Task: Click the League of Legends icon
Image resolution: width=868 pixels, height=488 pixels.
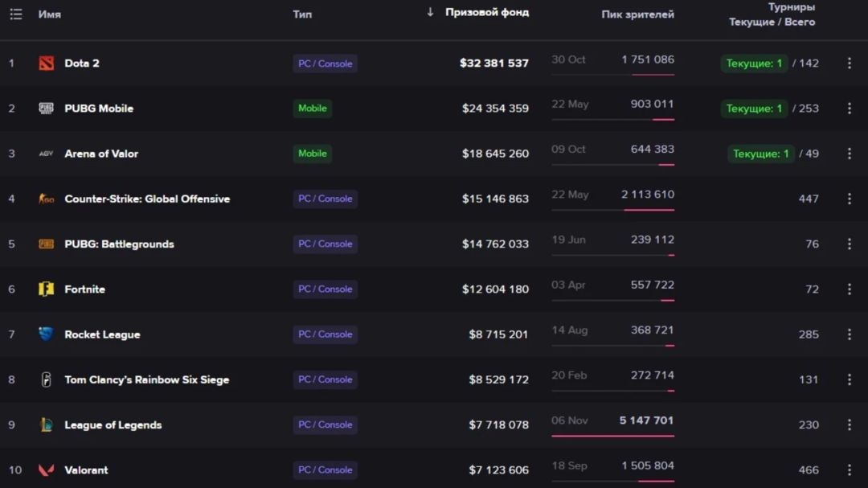Action: 47,424
